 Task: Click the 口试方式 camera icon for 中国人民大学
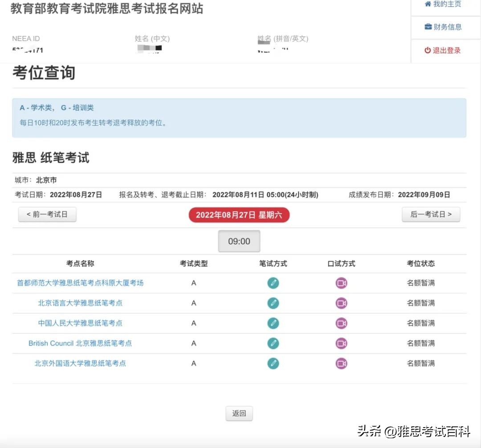(x=341, y=323)
